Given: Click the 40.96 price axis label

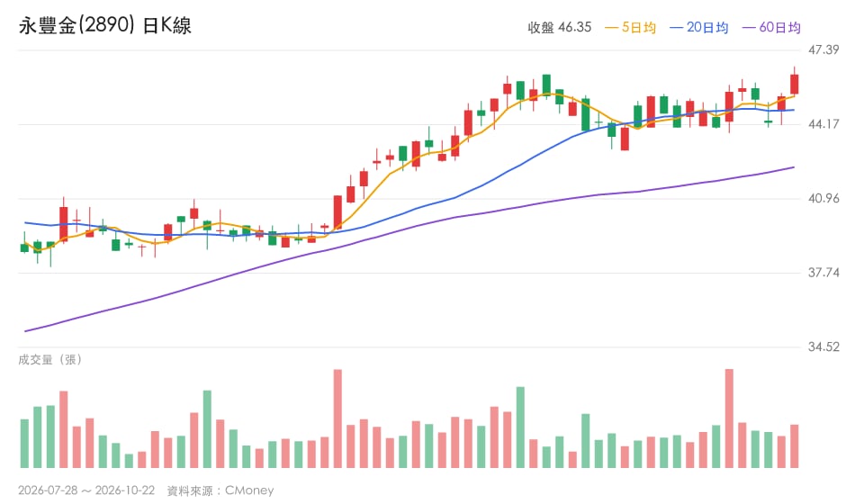Looking at the screenshot, I should (x=823, y=198).
